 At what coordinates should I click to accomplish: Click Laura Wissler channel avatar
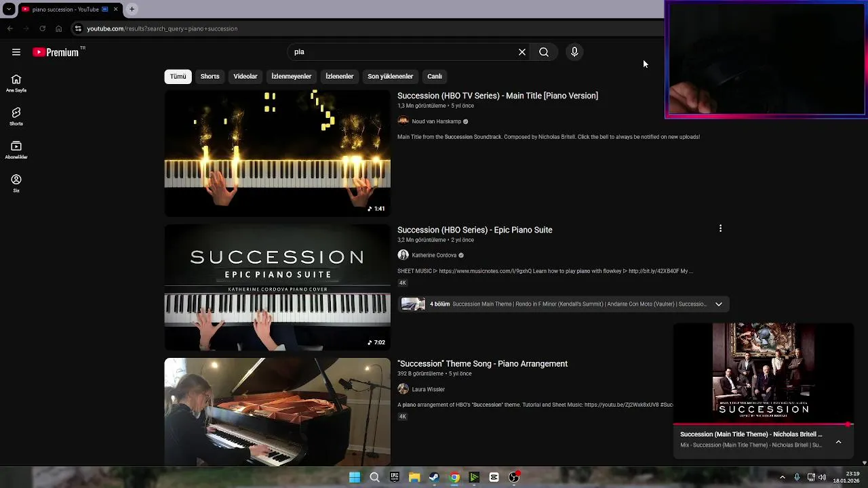[403, 389]
